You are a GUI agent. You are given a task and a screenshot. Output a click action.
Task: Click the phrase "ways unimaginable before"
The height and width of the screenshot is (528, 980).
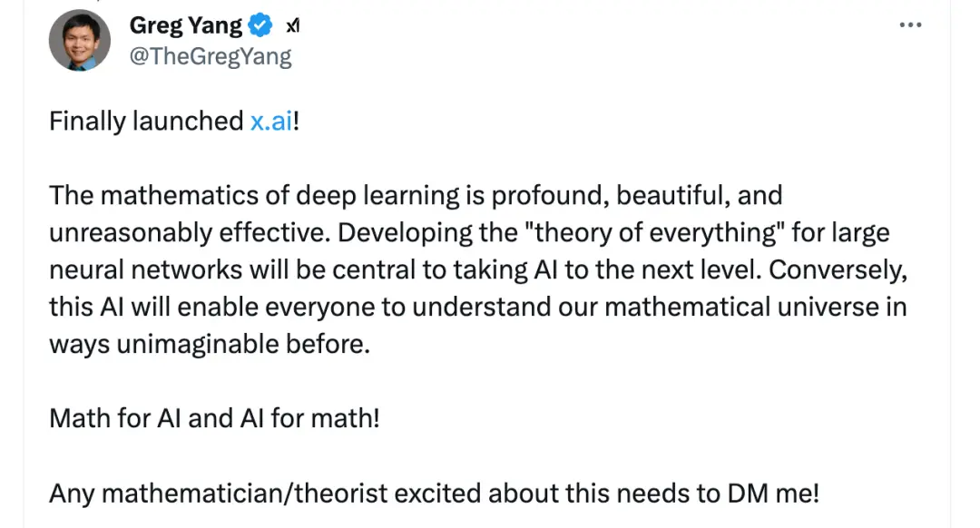pos(209,345)
